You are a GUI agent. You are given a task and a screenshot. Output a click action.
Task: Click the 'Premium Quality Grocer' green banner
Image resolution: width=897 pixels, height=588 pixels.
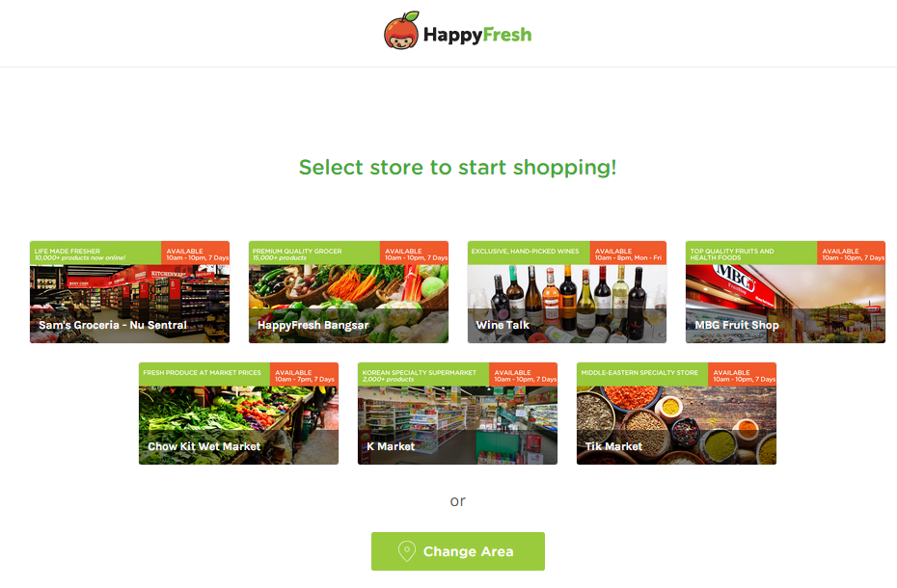(x=314, y=254)
